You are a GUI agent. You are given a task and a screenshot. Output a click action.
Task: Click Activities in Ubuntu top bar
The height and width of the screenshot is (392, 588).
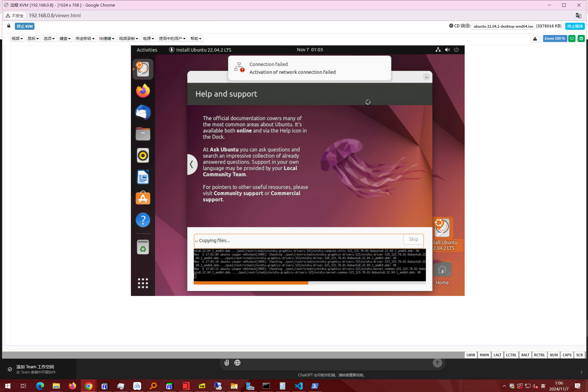147,50
